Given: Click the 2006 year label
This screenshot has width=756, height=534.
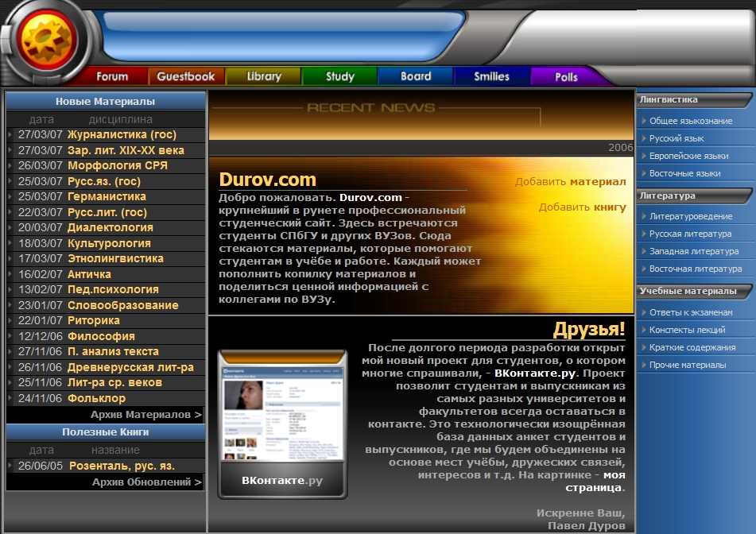Looking at the screenshot, I should 621,148.
